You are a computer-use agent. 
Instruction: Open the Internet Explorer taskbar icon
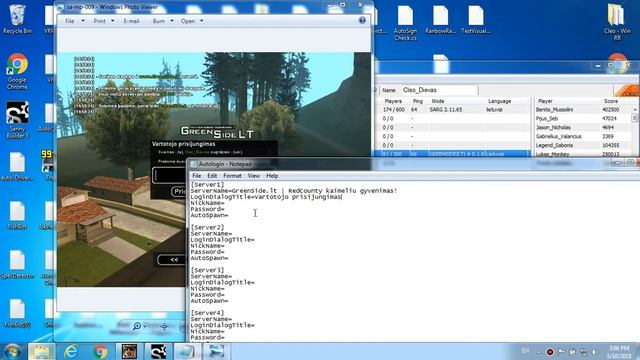tap(71, 351)
